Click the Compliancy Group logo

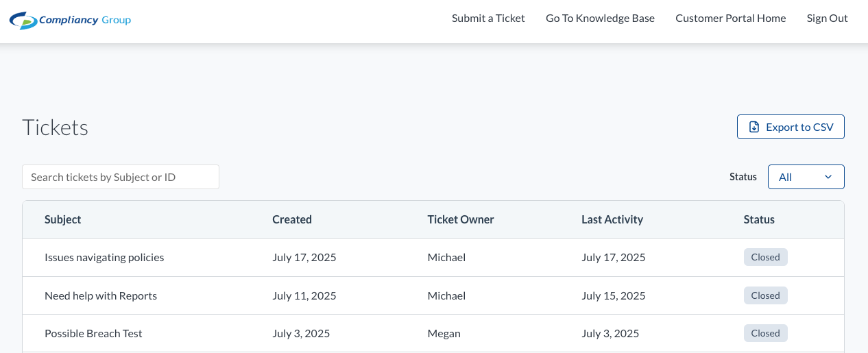[x=70, y=20]
